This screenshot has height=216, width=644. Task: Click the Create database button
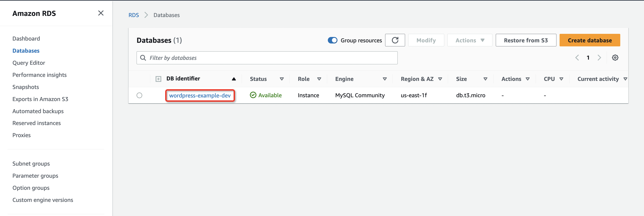tap(590, 40)
